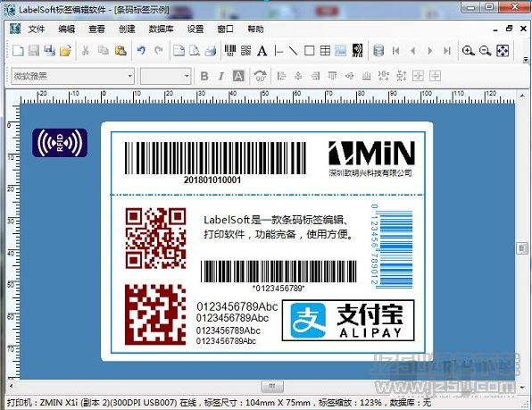Select the Text A tool

pos(262,51)
